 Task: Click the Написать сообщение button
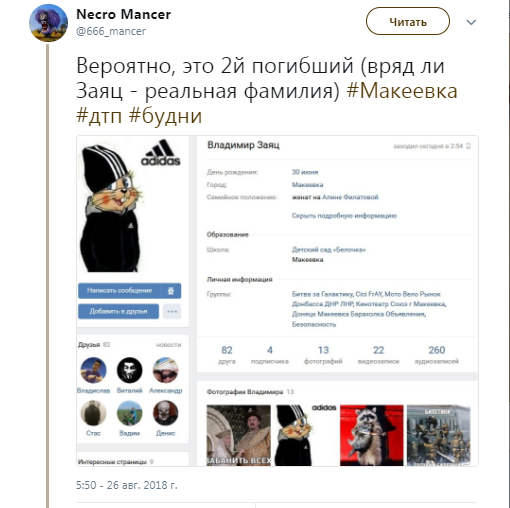click(x=119, y=291)
